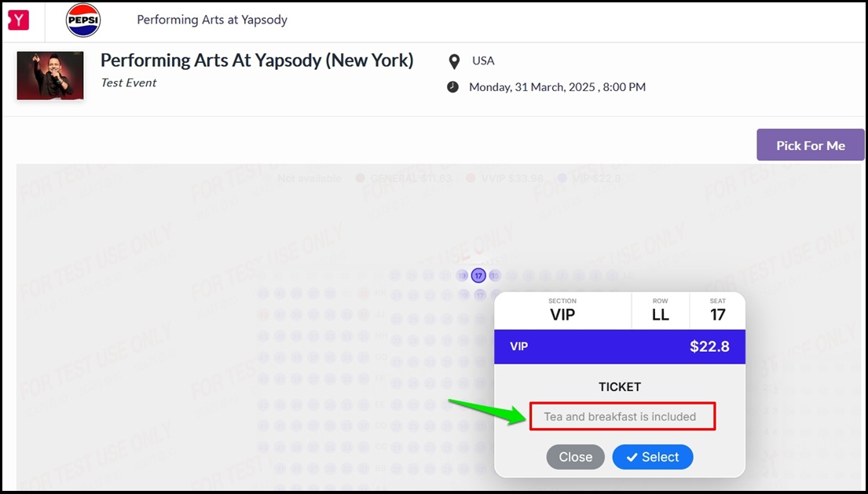The height and width of the screenshot is (494, 868).
Task: Click the VVIP $33.98 legend swatch
Action: [x=471, y=179]
